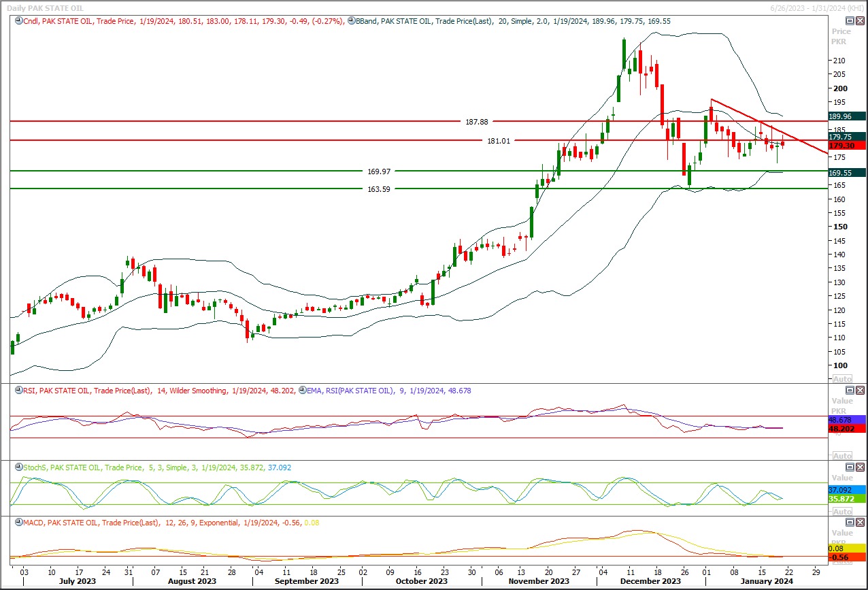
Task: Toggle Auto scale on the Stochastic panel
Action: coord(842,510)
